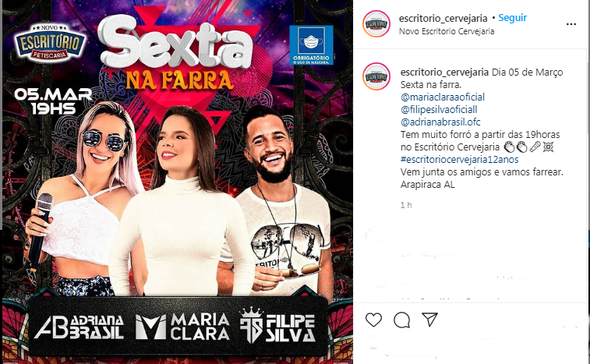Select the Maria Clara name banner on the poster
Screen dimensions: 590x364
(182, 327)
